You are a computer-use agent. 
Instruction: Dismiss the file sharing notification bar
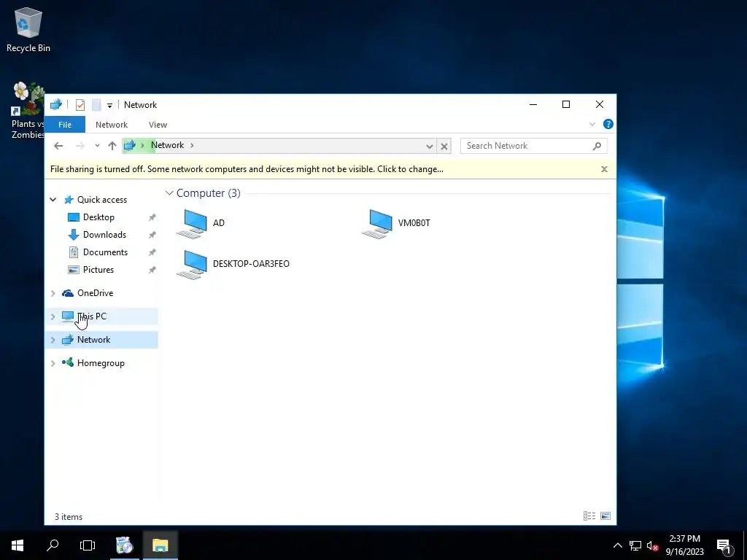604,169
